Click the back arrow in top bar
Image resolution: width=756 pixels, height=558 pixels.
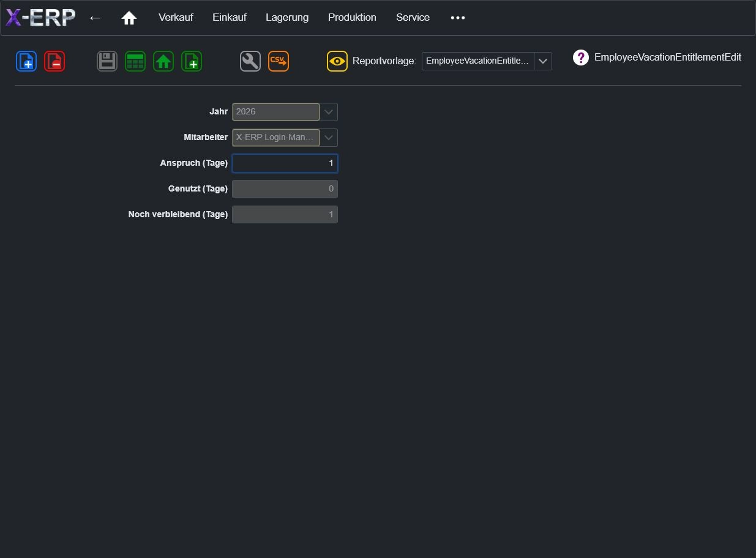[95, 18]
